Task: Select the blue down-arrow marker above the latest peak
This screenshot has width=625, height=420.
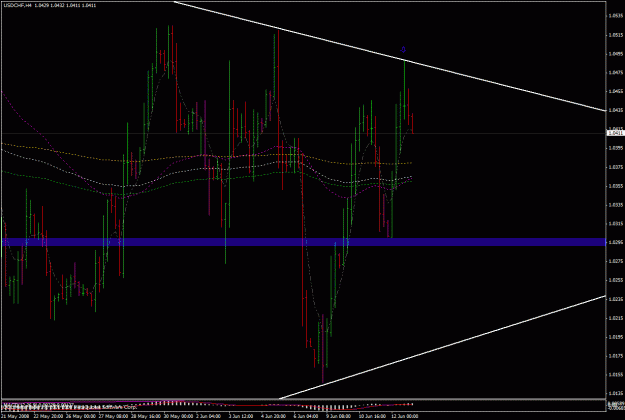Action: pos(403,50)
